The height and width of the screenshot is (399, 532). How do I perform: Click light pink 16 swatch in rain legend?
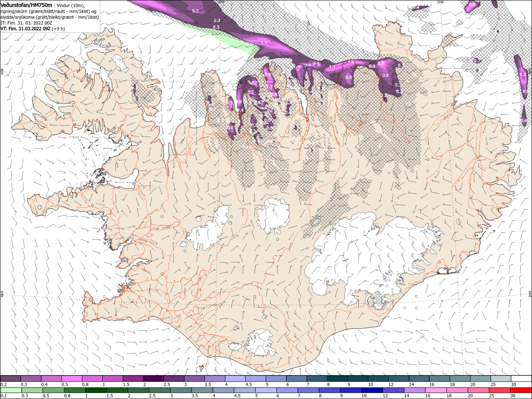pyautogui.click(x=436, y=390)
